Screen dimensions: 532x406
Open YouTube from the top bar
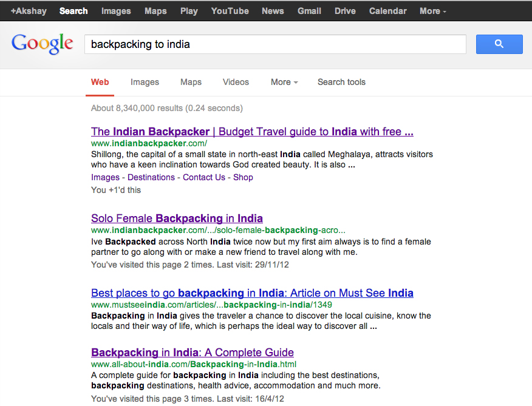pos(230,11)
